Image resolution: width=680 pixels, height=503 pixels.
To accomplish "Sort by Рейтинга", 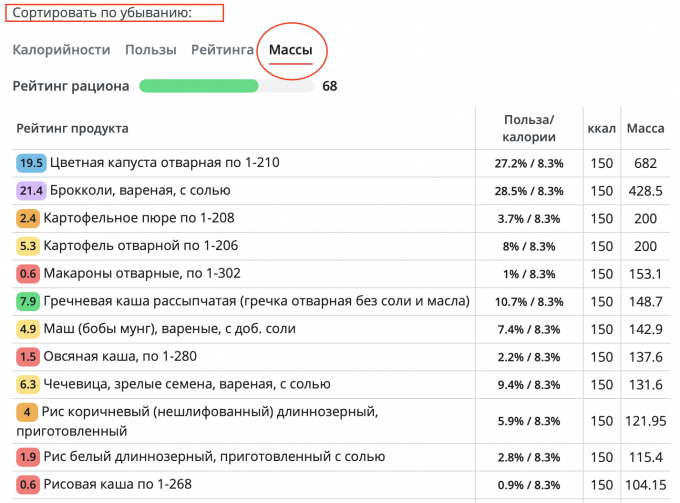I will click(x=222, y=49).
